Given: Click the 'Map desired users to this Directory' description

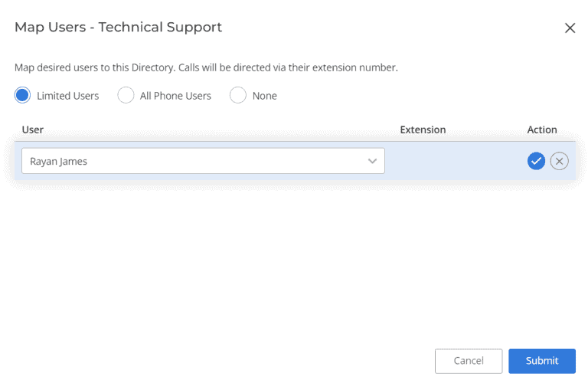Looking at the screenshot, I should tap(206, 67).
